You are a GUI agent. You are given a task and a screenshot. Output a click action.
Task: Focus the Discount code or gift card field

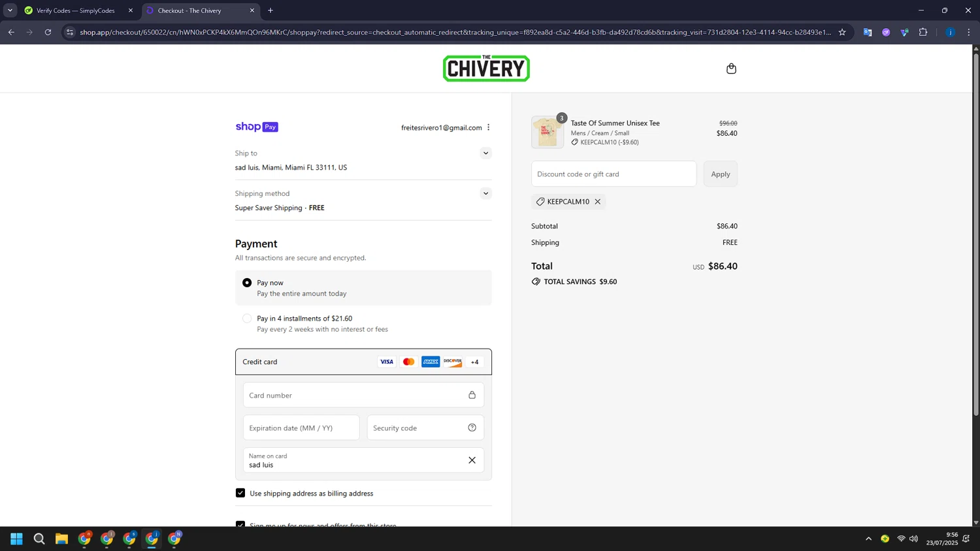[x=613, y=174]
